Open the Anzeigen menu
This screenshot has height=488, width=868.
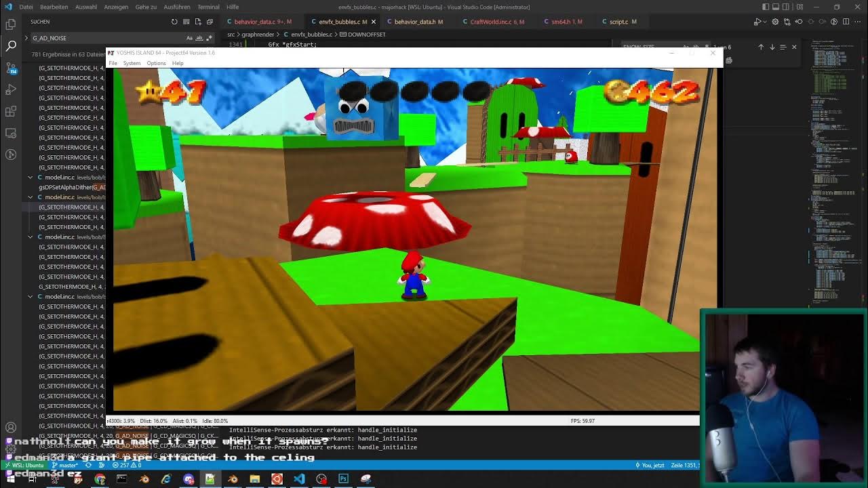116,7
